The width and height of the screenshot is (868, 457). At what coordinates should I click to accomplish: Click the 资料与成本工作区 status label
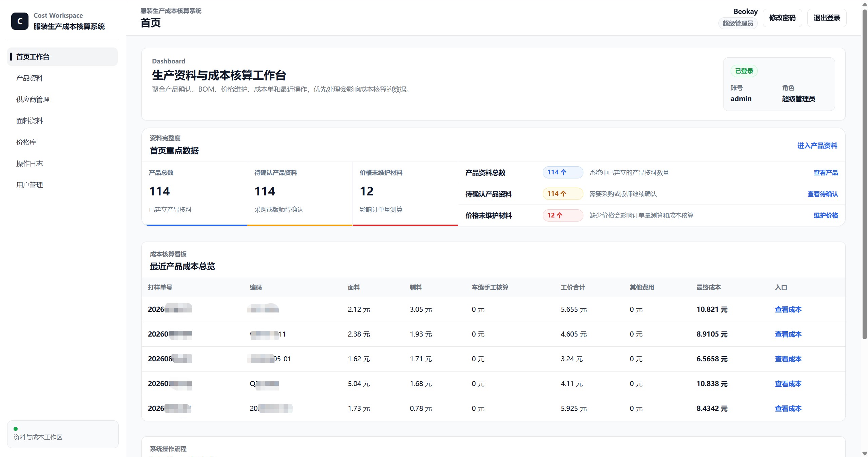38,437
